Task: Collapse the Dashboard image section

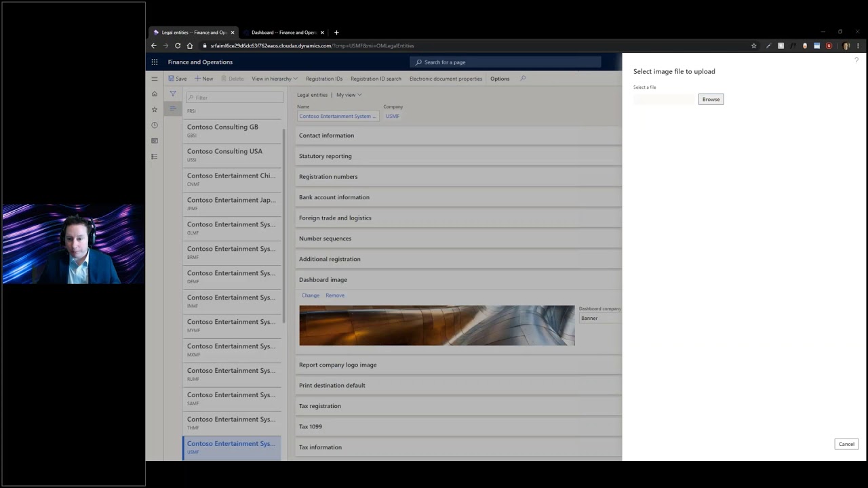Action: [459, 280]
